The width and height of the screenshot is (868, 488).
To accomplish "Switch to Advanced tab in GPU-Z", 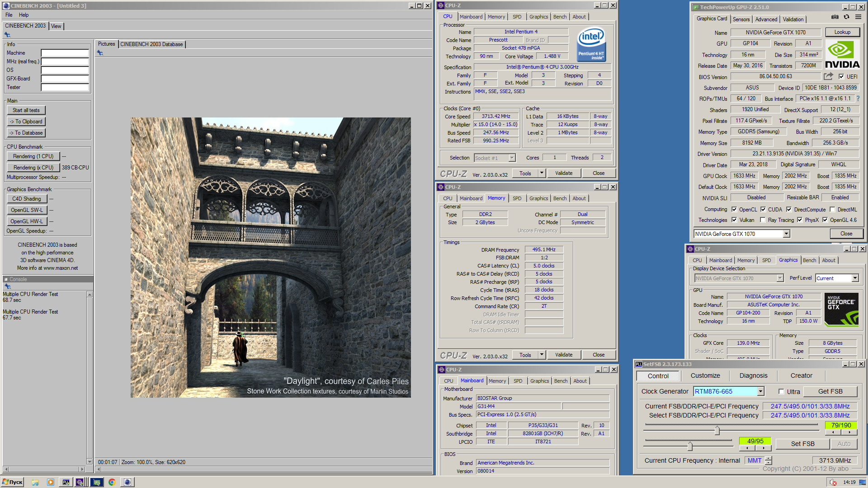I will 766,19.
